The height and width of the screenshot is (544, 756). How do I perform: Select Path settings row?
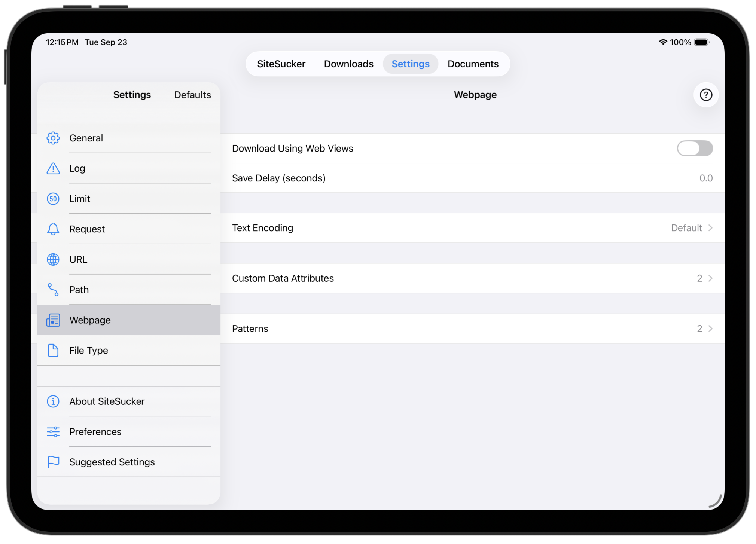point(129,290)
